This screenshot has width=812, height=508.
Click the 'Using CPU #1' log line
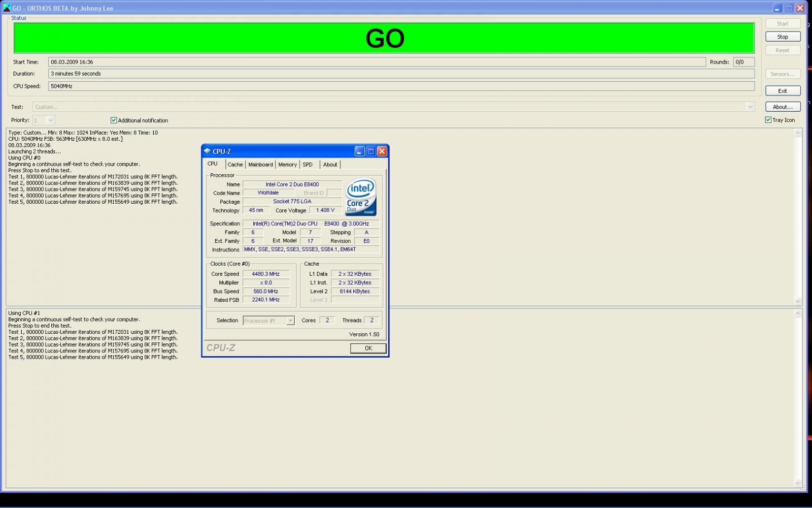point(24,313)
